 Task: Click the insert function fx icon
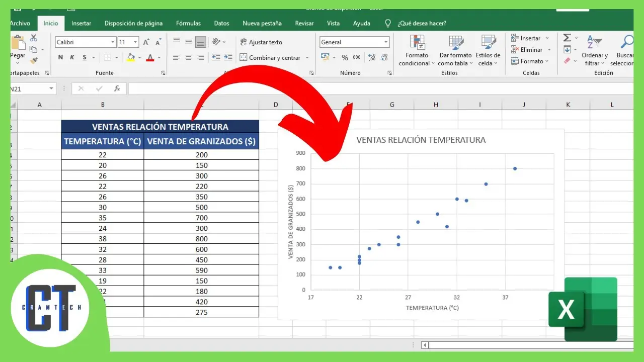(117, 88)
